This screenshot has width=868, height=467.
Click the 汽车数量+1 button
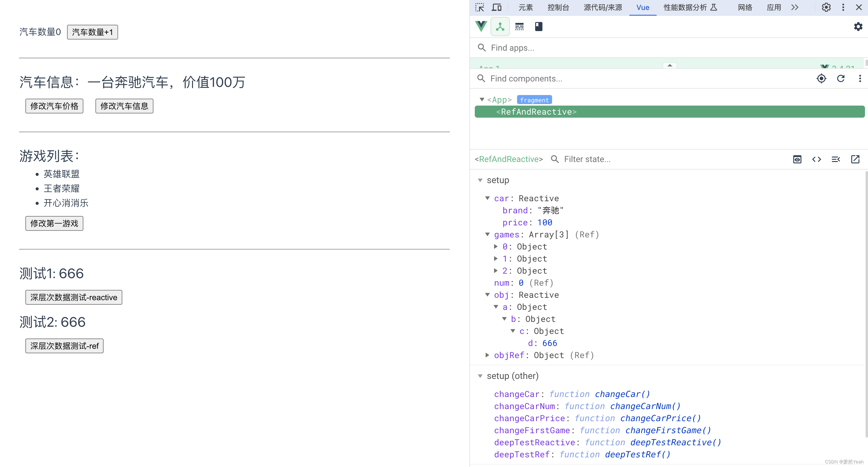(92, 32)
